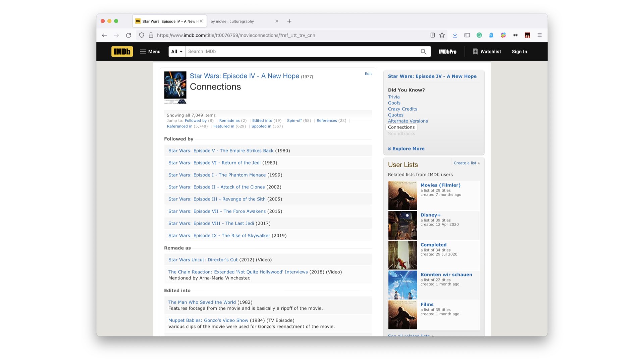644x362 pixels.
Task: Close the Star Wars Episode IV tab
Action: (x=201, y=21)
